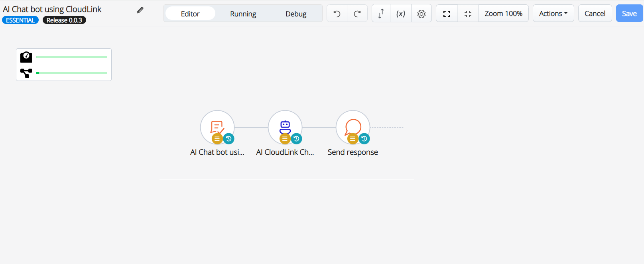Select the Send response node
This screenshot has width=644, height=264.
353,126
